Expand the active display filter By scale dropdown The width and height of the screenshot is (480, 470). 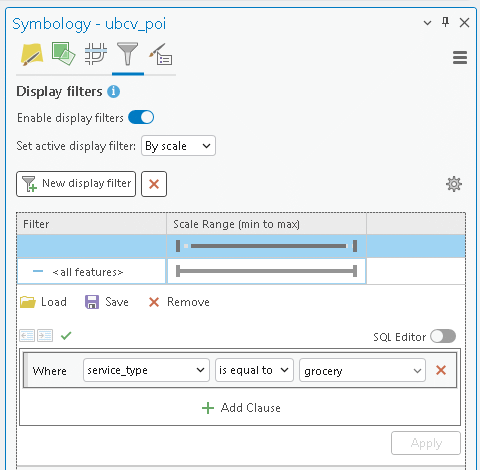tap(178, 146)
